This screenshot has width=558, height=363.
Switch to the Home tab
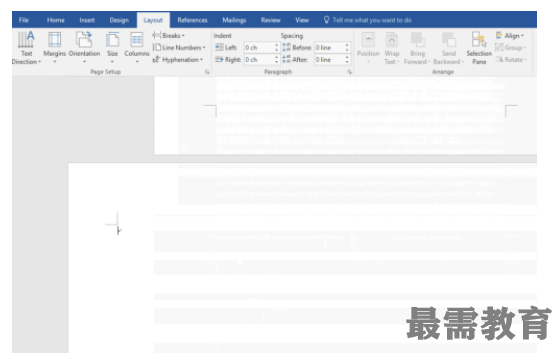56,20
